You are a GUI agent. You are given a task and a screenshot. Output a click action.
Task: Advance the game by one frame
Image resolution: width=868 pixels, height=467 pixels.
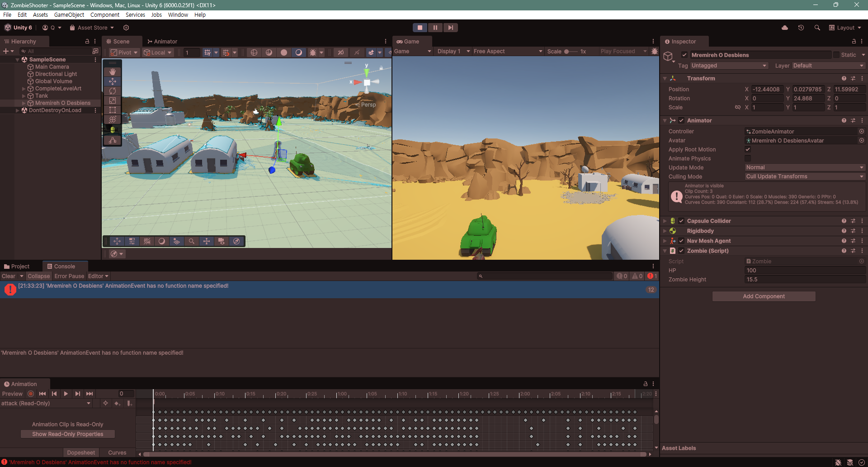pyautogui.click(x=451, y=28)
